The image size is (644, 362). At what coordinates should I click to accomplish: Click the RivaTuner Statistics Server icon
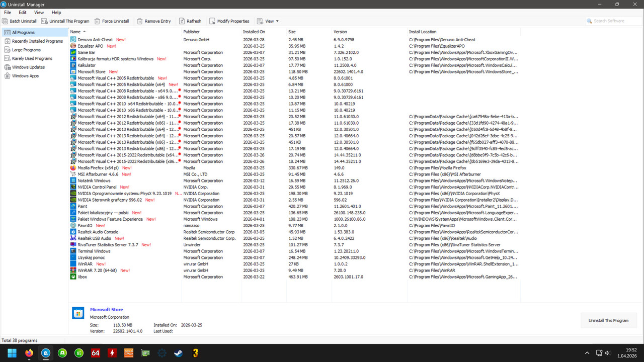(73, 245)
